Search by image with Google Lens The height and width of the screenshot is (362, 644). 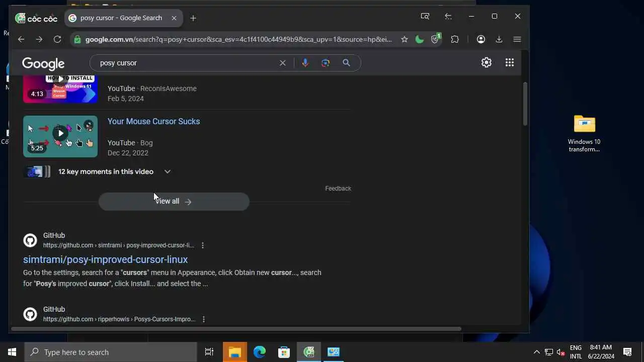tap(326, 63)
